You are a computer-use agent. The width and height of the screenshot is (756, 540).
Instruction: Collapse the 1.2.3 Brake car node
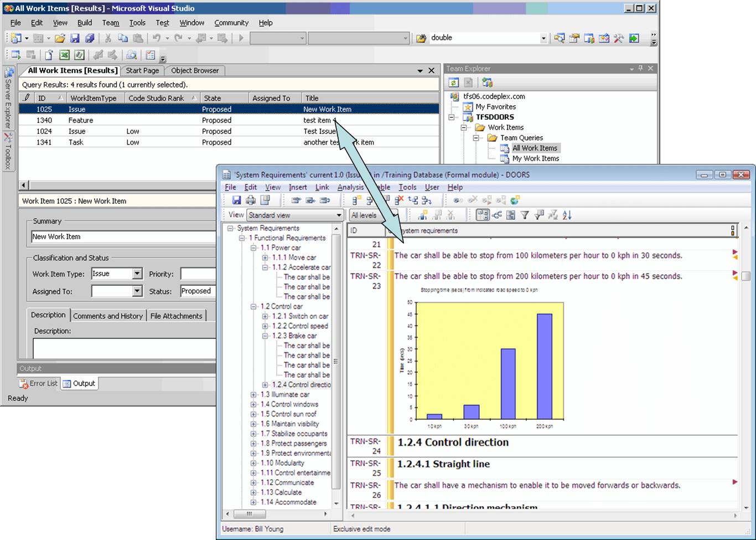click(265, 336)
